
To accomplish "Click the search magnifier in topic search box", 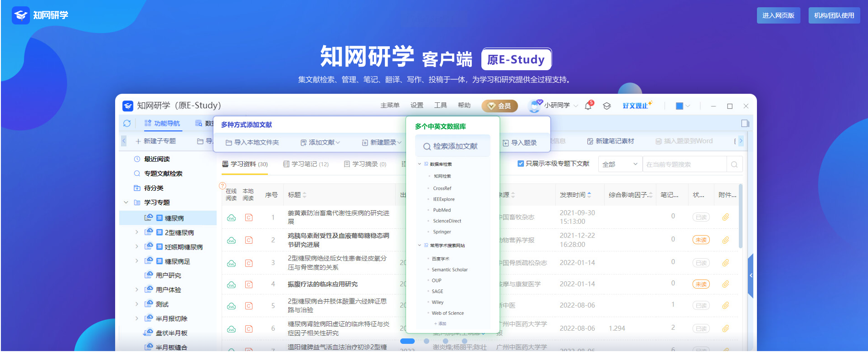I will click(x=734, y=164).
